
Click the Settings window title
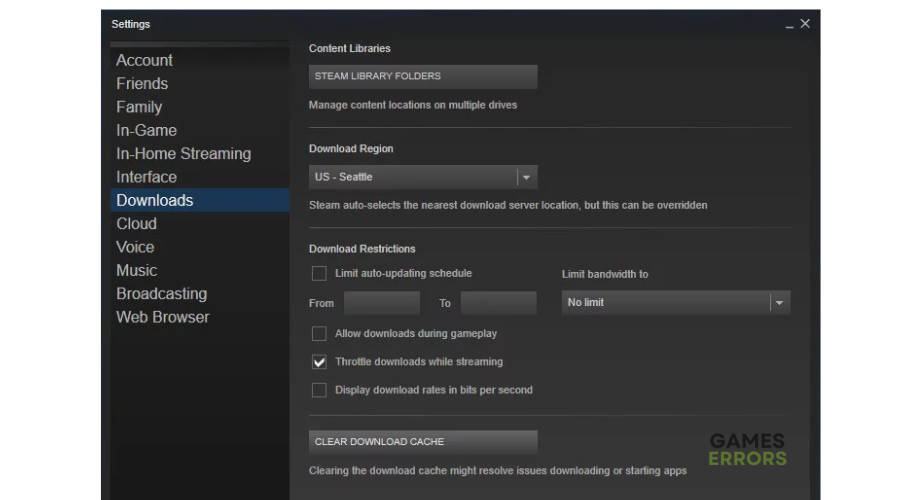click(x=131, y=24)
